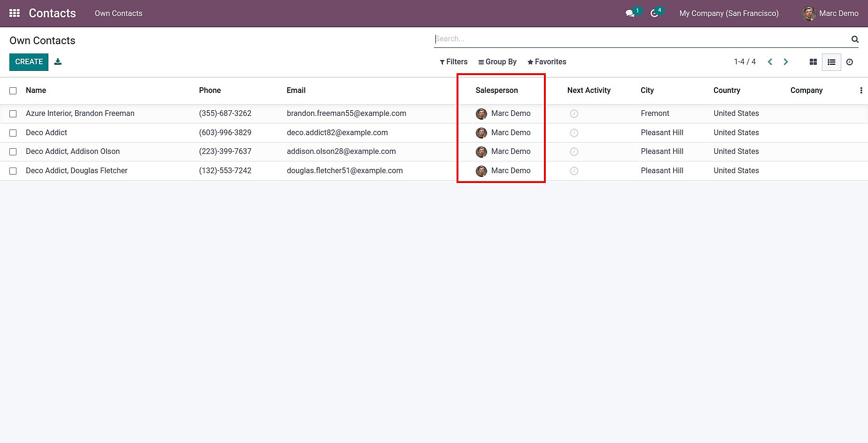Click the Search input field
The image size is (868, 443).
tap(642, 39)
